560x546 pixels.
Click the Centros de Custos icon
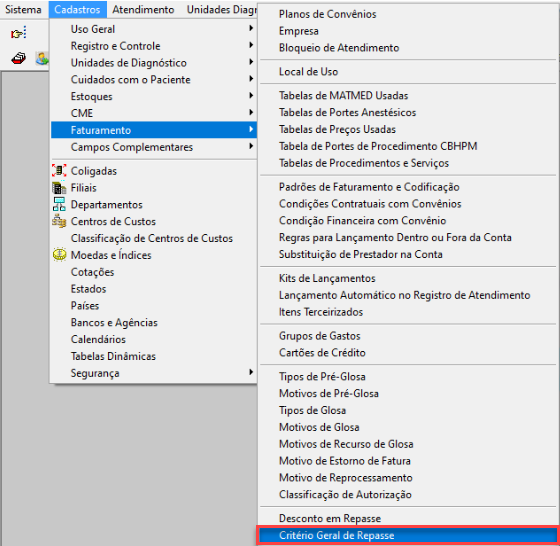[59, 221]
